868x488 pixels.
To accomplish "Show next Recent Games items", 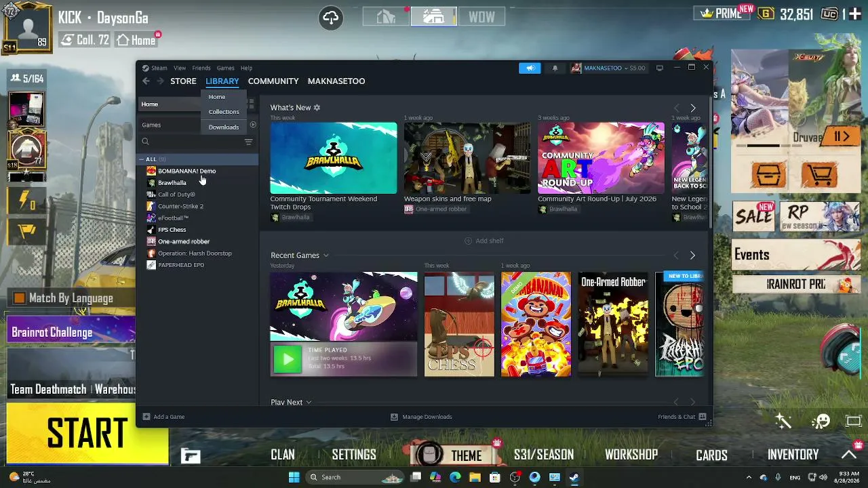I will tap(692, 256).
